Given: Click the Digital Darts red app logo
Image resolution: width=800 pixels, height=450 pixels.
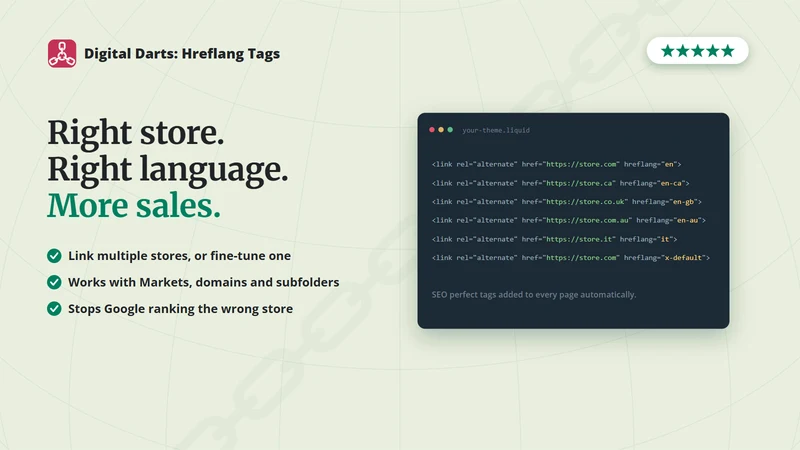Looking at the screenshot, I should pyautogui.click(x=62, y=54).
